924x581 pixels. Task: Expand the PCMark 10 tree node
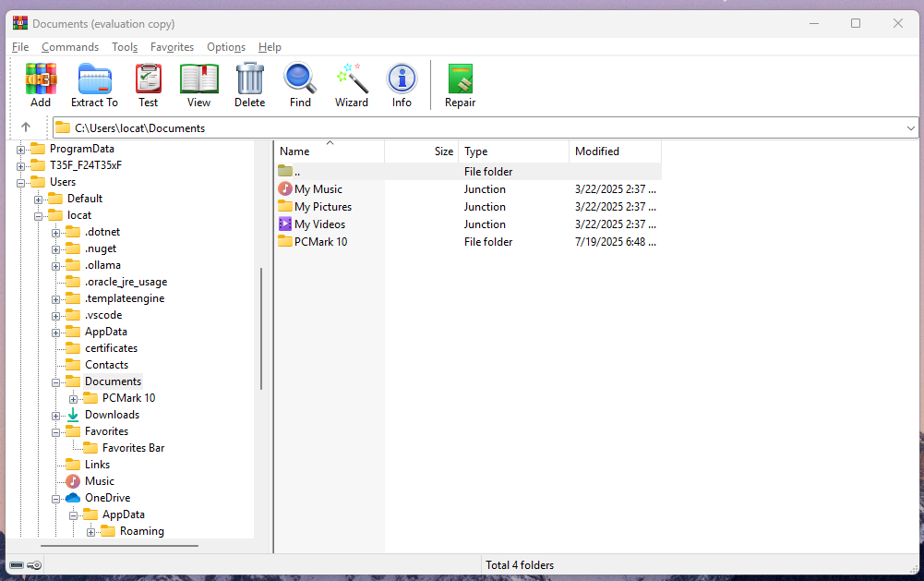[74, 397]
